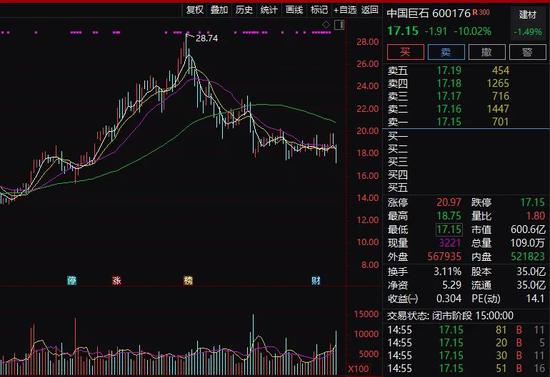
Task: Add stock via +自选 button
Action: pos(345,10)
